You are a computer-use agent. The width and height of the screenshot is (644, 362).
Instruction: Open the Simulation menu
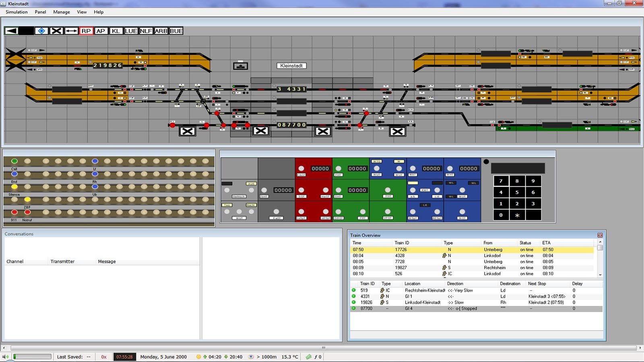[x=17, y=12]
